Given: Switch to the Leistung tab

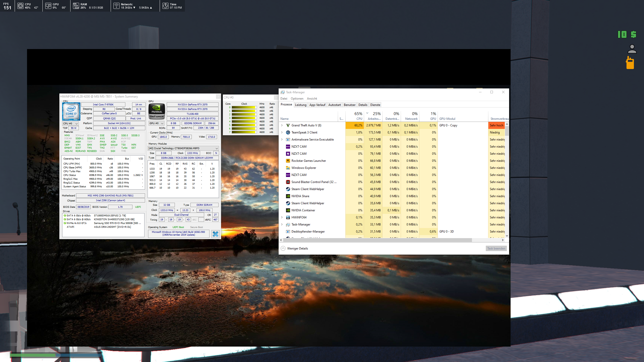Looking at the screenshot, I should point(300,105).
